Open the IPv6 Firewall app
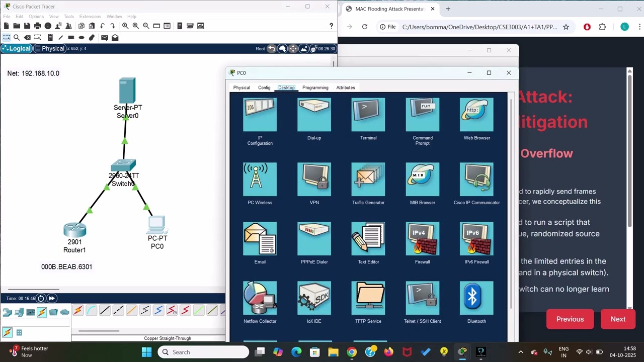 [x=476, y=238]
